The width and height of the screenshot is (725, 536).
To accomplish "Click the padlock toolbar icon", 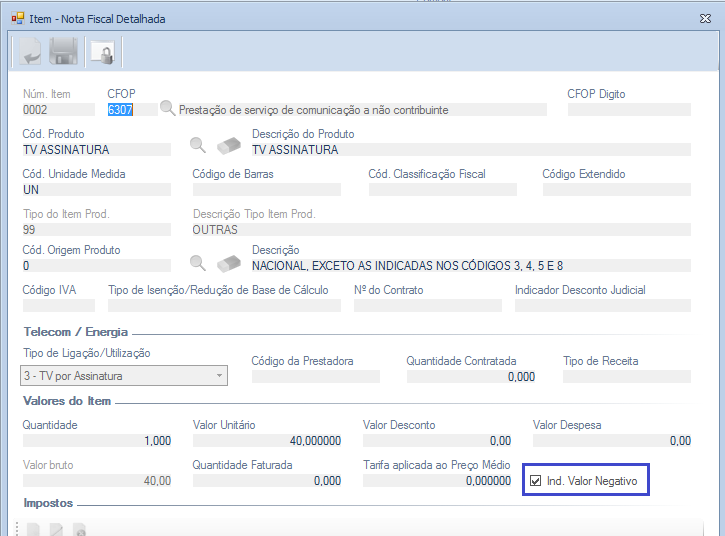I will (x=100, y=52).
